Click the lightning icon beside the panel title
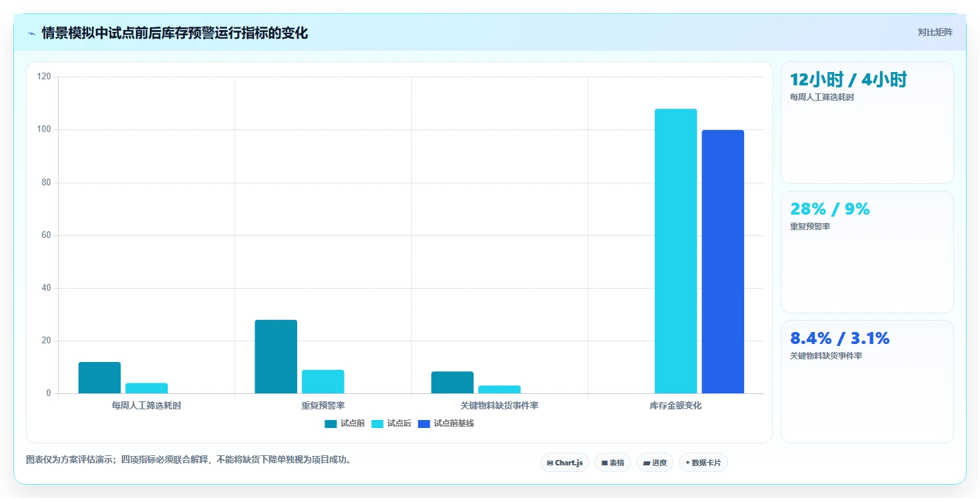This screenshot has width=980, height=498. pyautogui.click(x=32, y=33)
